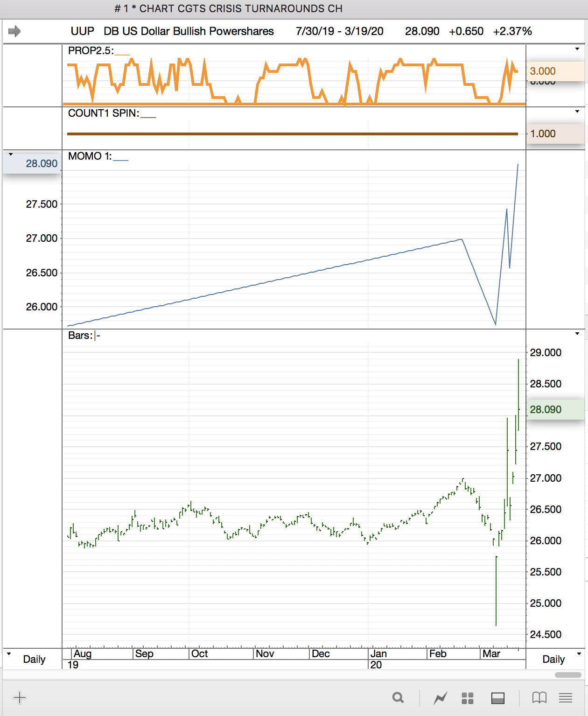Open the magnifying glass search tool
Viewport: 588px width, 716px height.
(x=398, y=698)
